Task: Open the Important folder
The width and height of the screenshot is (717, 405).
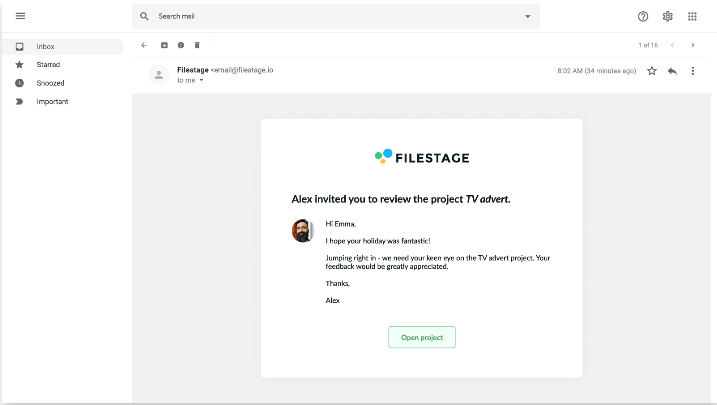Action: [x=52, y=101]
